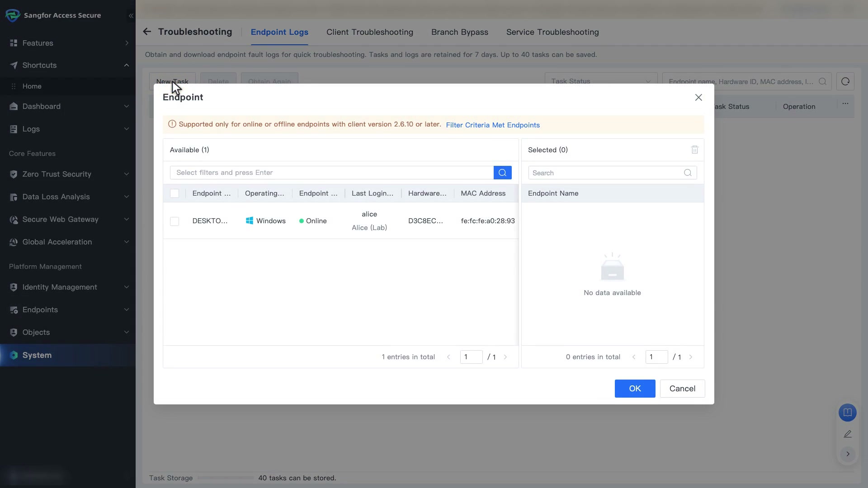Image resolution: width=868 pixels, height=488 pixels.
Task: Click the Global Acceleration icon
Action: (x=14, y=242)
